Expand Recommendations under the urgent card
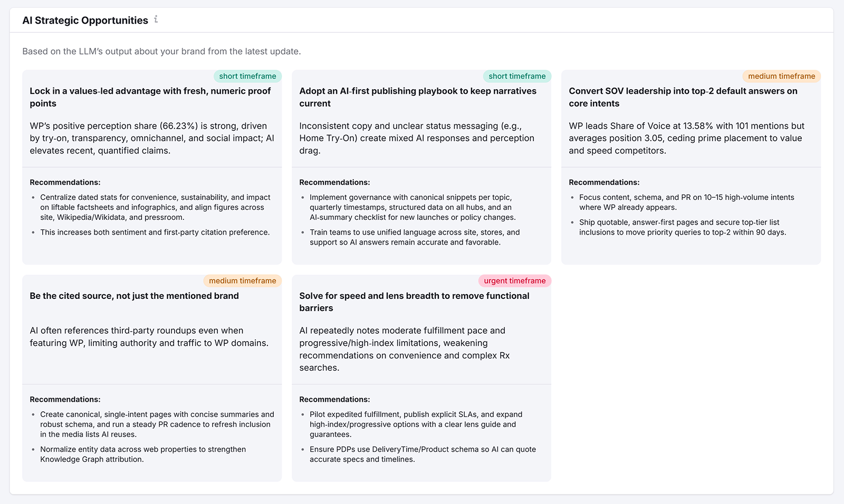The width and height of the screenshot is (844, 504). 334,399
